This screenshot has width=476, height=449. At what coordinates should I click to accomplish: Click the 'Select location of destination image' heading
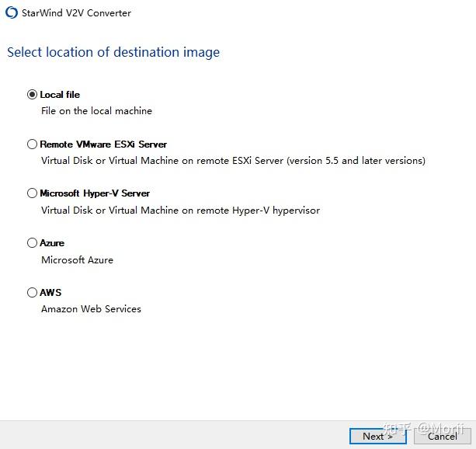point(113,52)
